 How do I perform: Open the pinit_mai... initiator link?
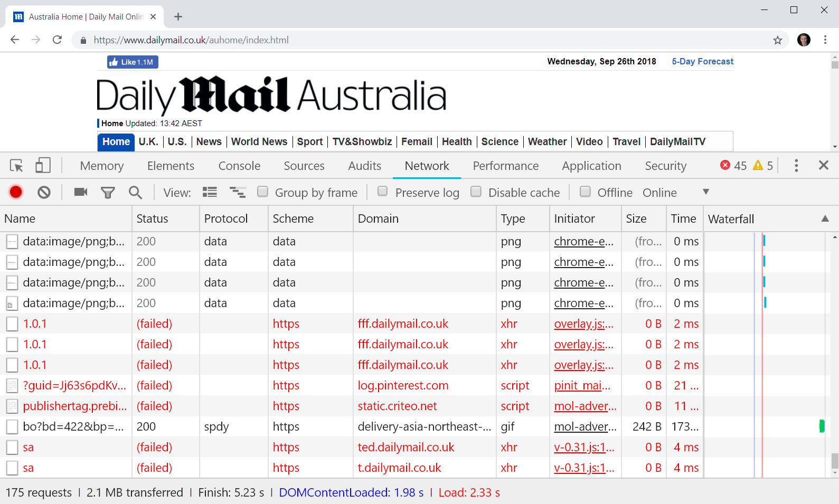click(x=582, y=385)
